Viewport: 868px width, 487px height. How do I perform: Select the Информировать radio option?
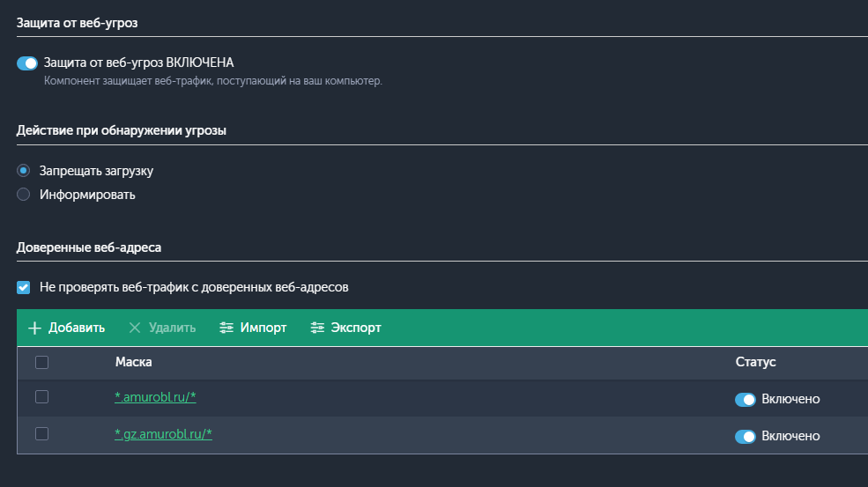coord(24,195)
